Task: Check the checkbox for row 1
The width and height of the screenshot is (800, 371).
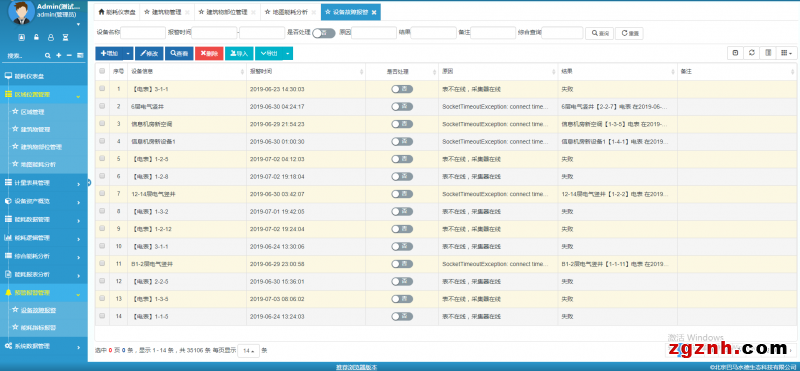Action: (x=102, y=88)
